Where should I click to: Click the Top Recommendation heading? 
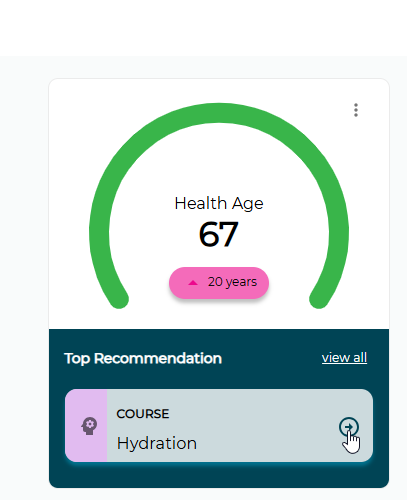point(143,358)
